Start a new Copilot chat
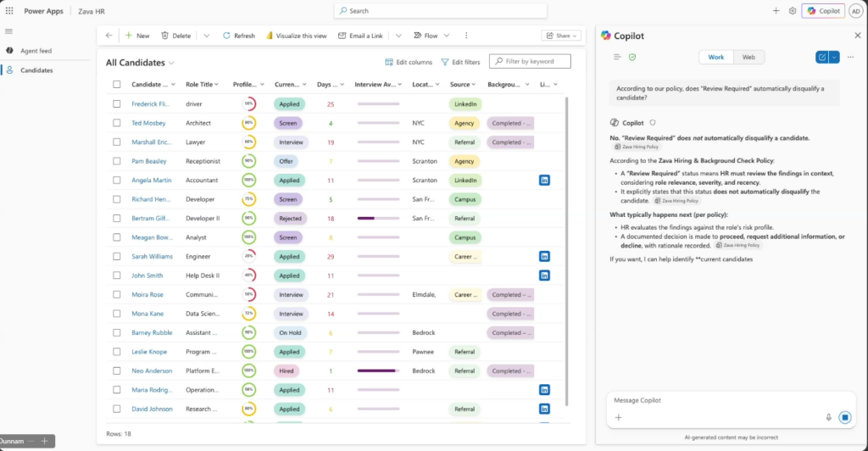The width and height of the screenshot is (868, 451). [x=821, y=57]
